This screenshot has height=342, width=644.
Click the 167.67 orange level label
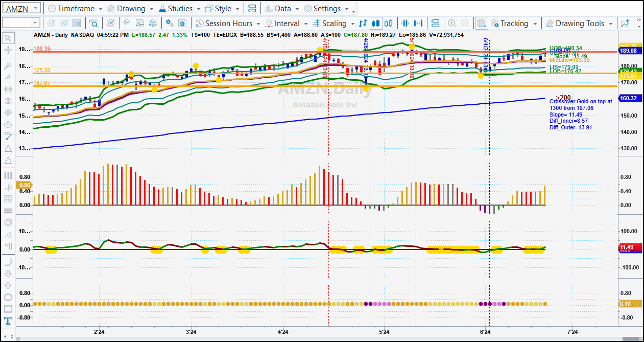(42, 83)
